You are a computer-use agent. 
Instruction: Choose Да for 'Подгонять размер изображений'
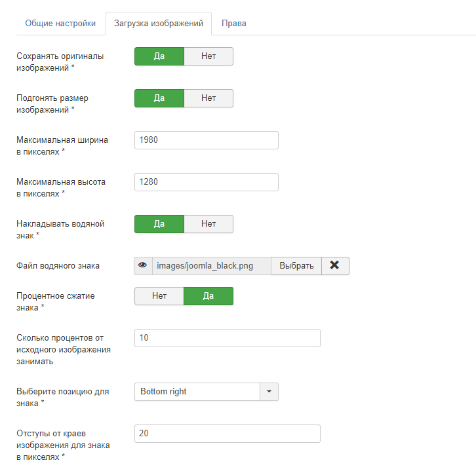(159, 98)
